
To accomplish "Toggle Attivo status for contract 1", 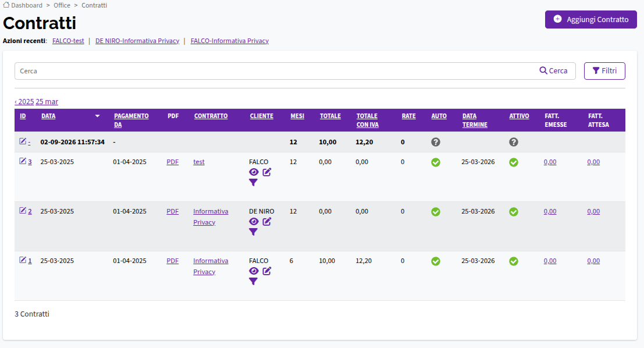I will [x=514, y=261].
